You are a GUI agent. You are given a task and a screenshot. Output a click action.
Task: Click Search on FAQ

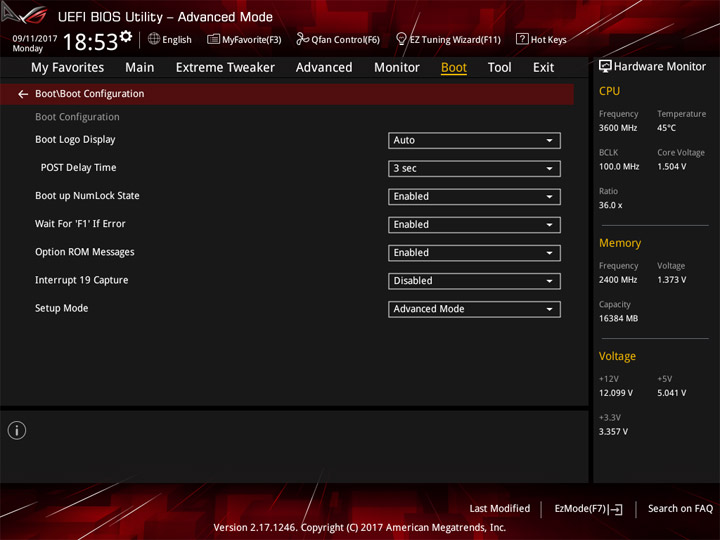coord(680,509)
